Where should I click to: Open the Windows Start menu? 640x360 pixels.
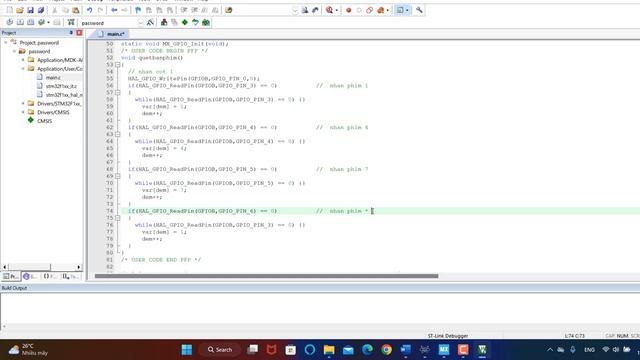[x=187, y=350]
